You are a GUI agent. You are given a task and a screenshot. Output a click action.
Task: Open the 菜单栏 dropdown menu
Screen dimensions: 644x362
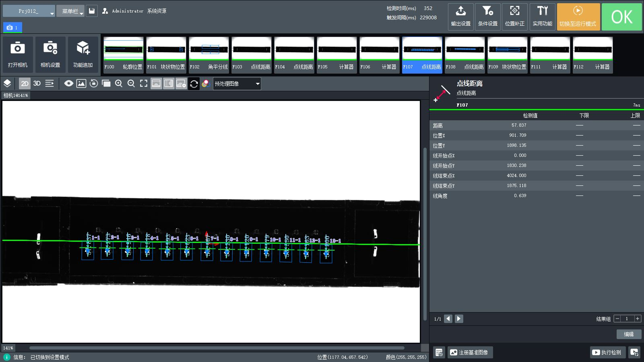click(70, 11)
